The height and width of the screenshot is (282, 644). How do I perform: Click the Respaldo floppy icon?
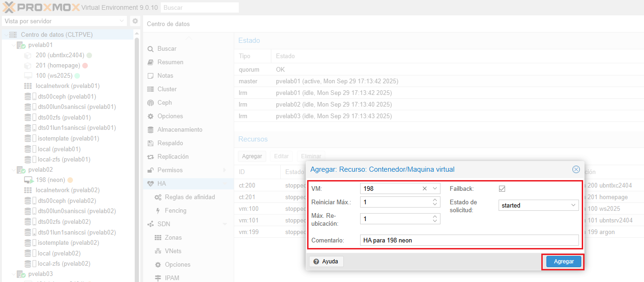click(x=150, y=143)
